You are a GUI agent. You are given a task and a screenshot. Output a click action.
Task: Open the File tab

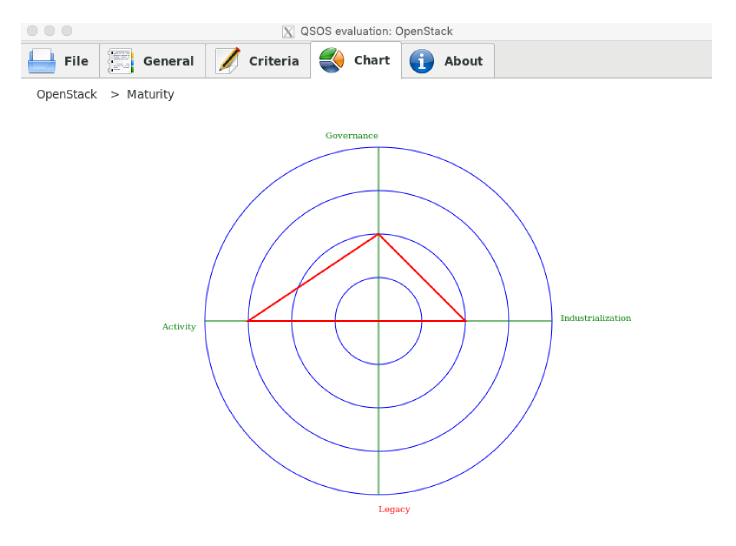point(60,61)
